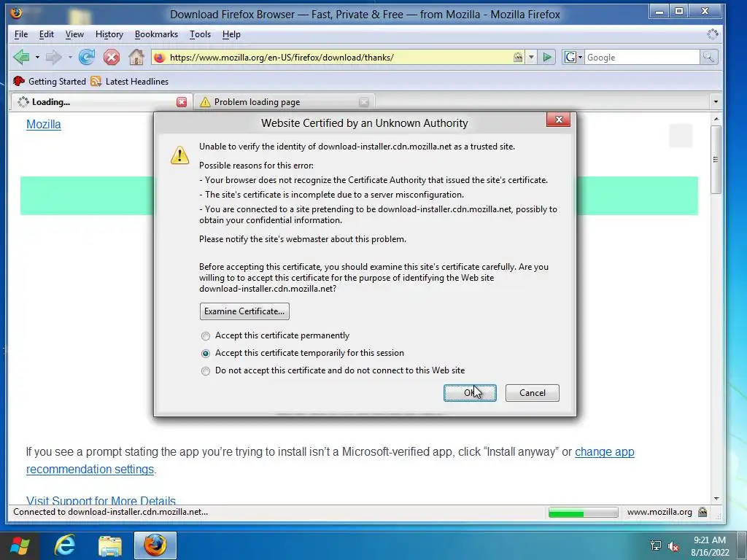The image size is (747, 560).
Task: Open the Edit menu
Action: [x=46, y=34]
